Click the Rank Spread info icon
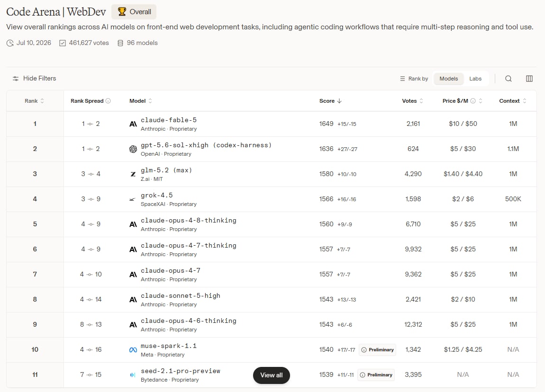This screenshot has height=392, width=545. click(x=108, y=101)
